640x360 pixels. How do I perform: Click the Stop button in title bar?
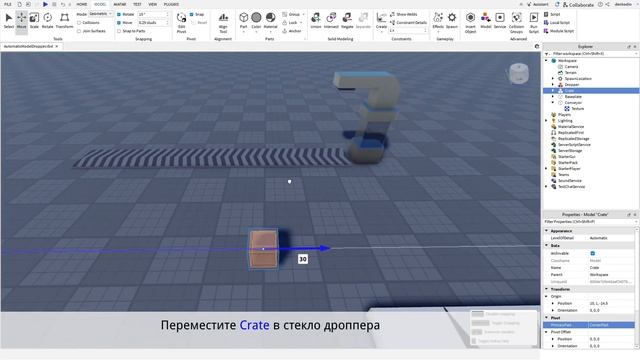(54, 4)
